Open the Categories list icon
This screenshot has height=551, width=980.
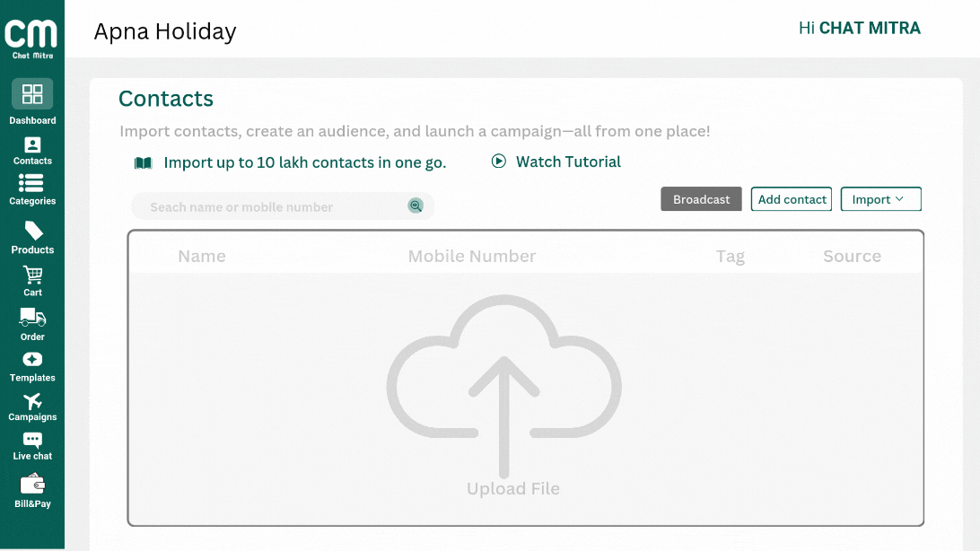point(31,183)
